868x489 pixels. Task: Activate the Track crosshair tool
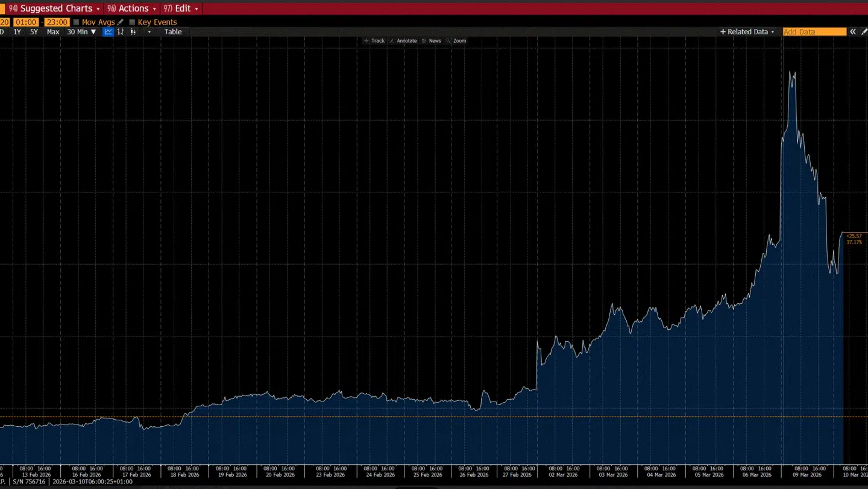(x=374, y=41)
